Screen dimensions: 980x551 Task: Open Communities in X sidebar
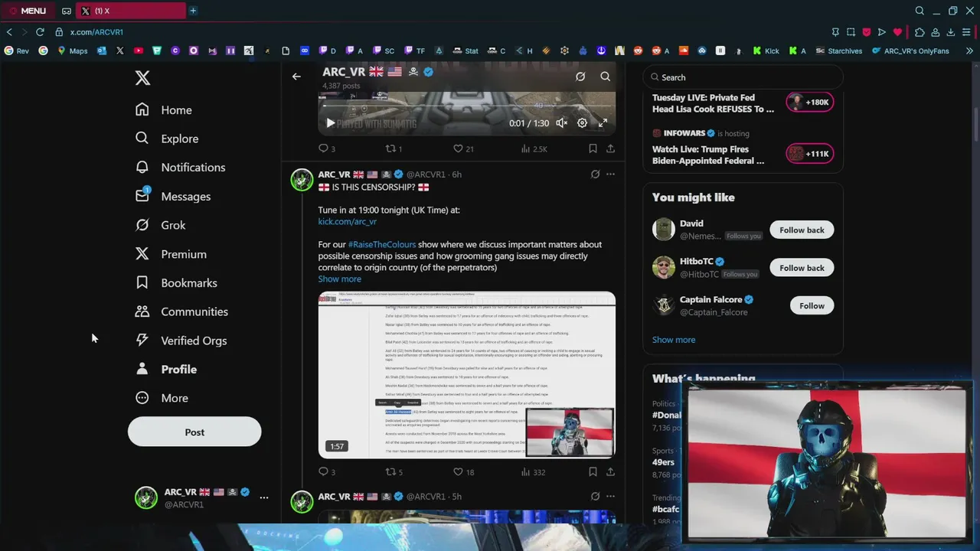pos(181,311)
